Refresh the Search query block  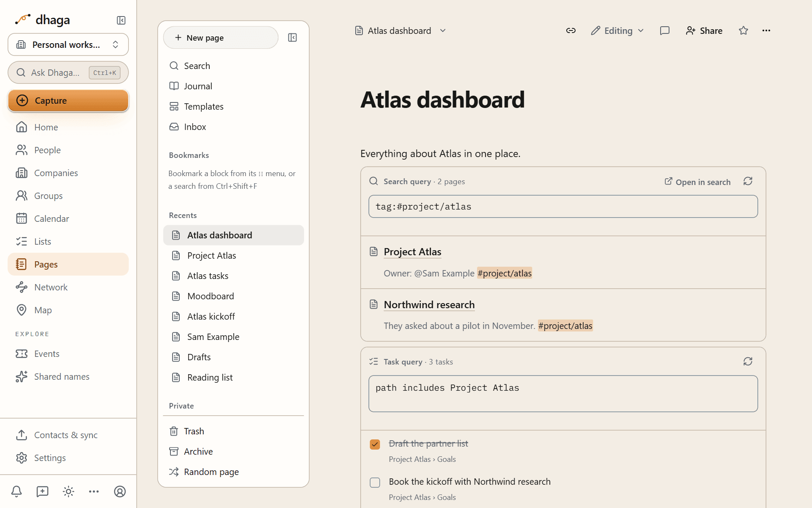748,181
